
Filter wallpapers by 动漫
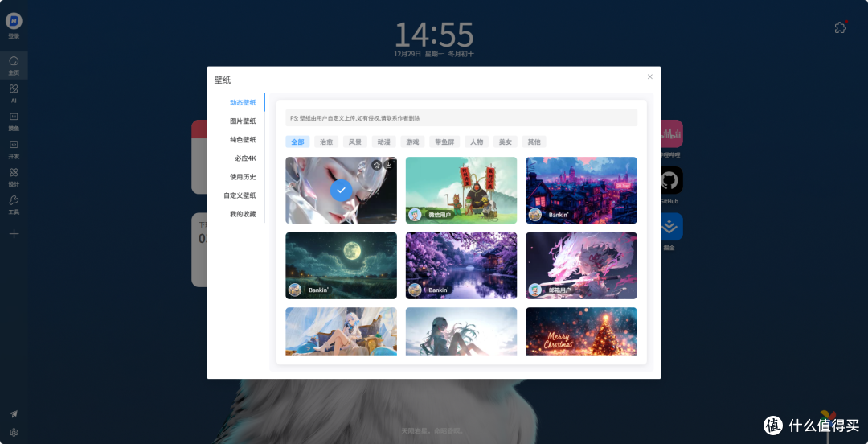(x=383, y=142)
